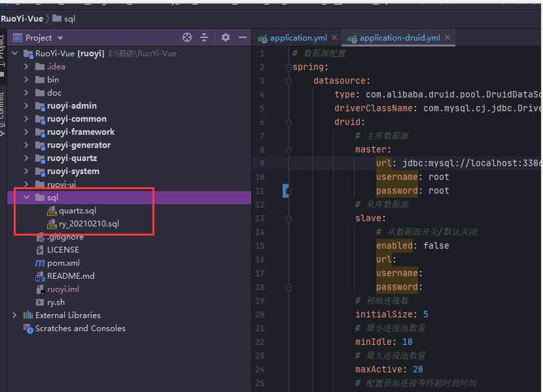543x392 pixels.
Task: Collapse all with the Project toolbar icon
Action: 204,37
